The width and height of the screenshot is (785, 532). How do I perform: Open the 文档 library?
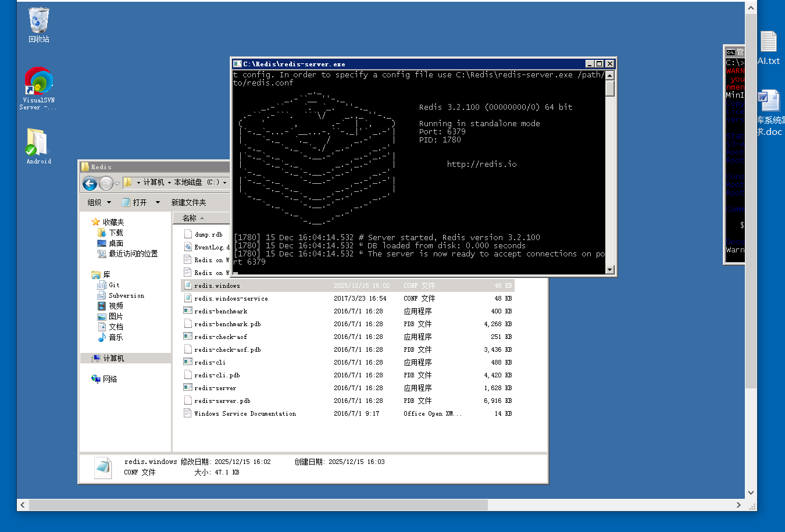[110, 327]
